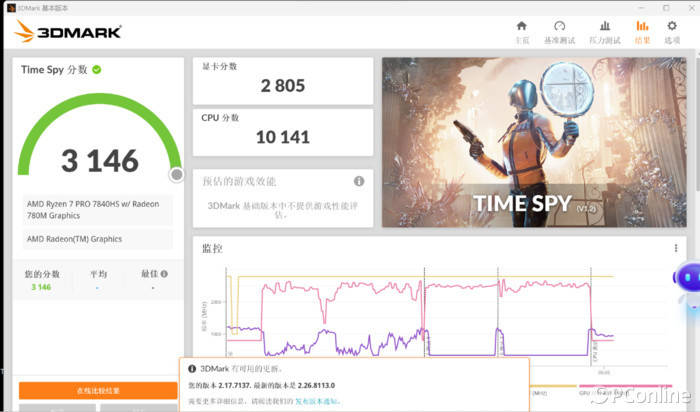Screen dimensions: 700x412
Task: Open the Home (主页) tab
Action: pyautogui.click(x=521, y=31)
